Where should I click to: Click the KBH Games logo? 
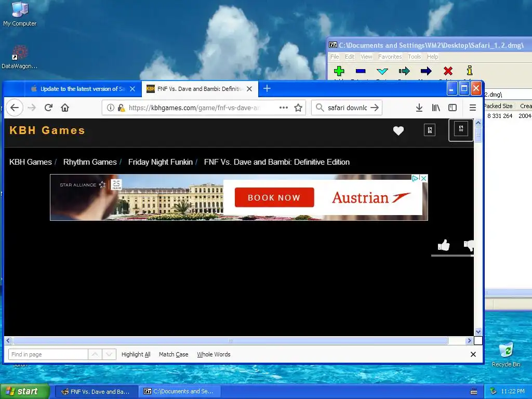(x=47, y=130)
